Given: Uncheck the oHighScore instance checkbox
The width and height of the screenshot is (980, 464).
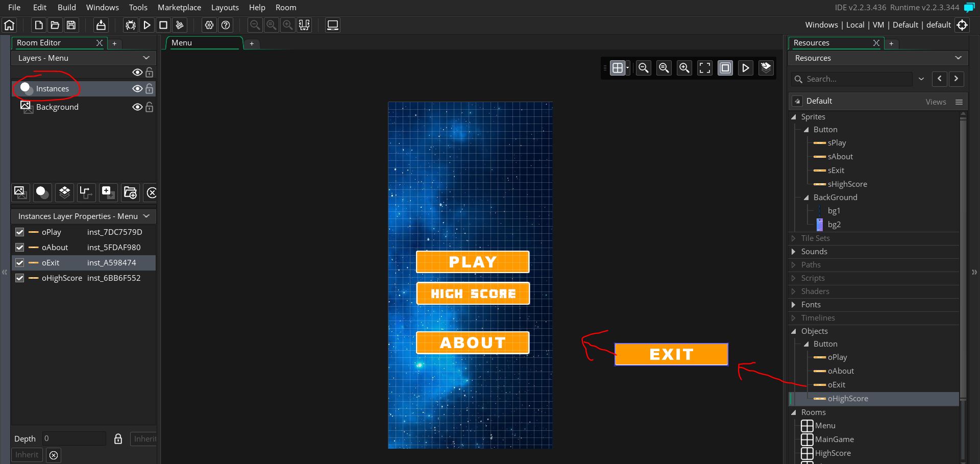Looking at the screenshot, I should pyautogui.click(x=19, y=278).
